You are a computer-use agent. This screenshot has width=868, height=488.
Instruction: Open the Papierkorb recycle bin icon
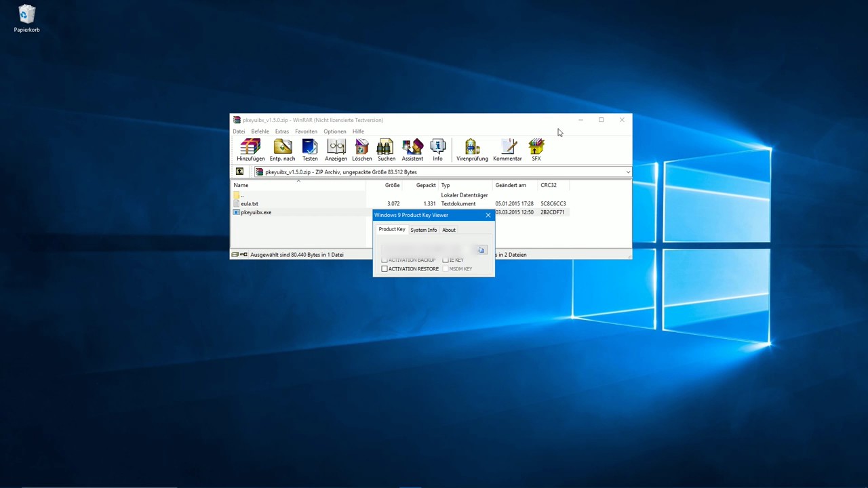pos(26,18)
